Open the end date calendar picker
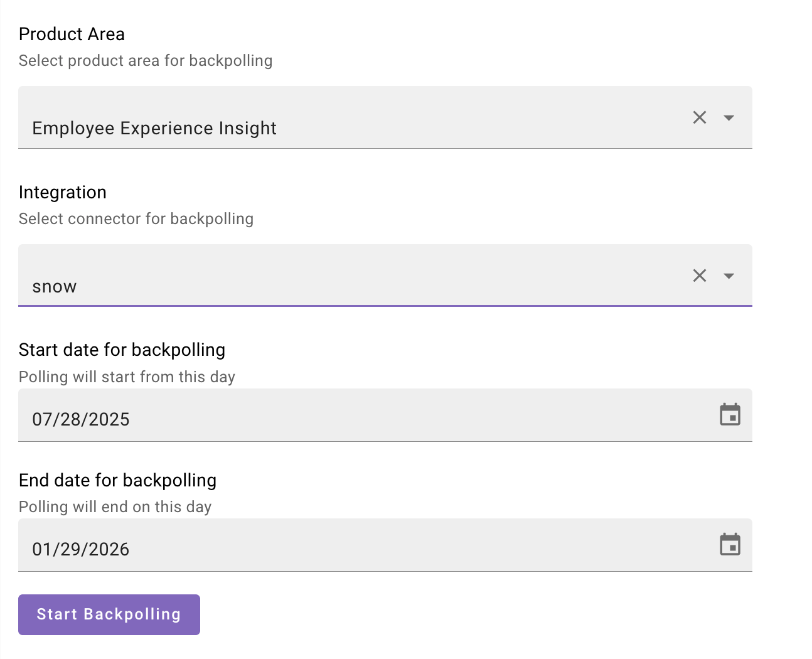This screenshot has height=659, width=812. 730,545
